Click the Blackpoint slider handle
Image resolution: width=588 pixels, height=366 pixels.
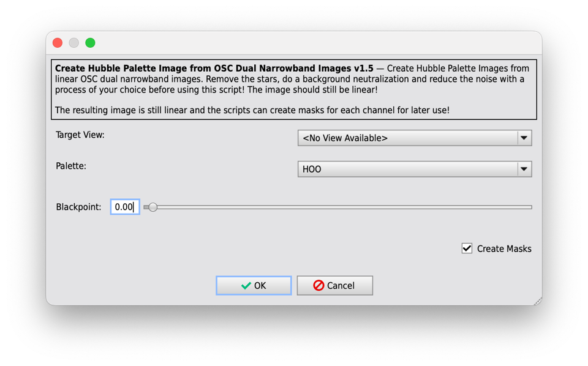point(153,207)
